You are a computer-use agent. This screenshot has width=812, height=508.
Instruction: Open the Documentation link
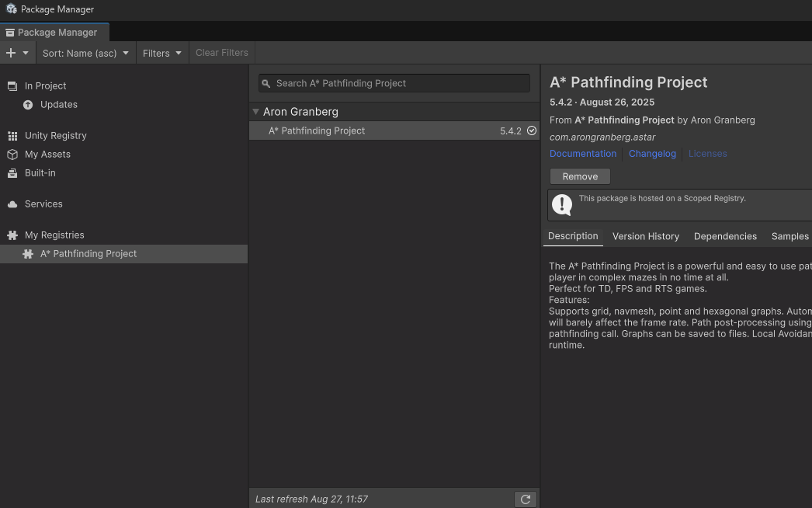(x=583, y=154)
